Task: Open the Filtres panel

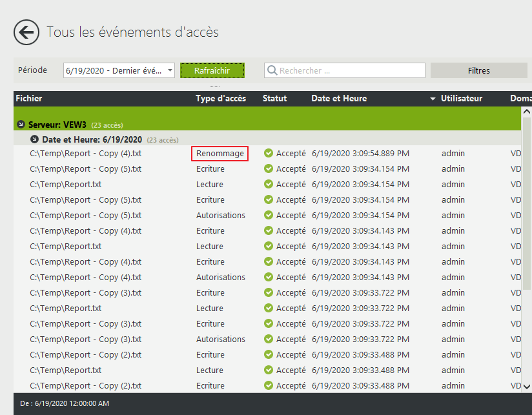Action: click(x=478, y=70)
